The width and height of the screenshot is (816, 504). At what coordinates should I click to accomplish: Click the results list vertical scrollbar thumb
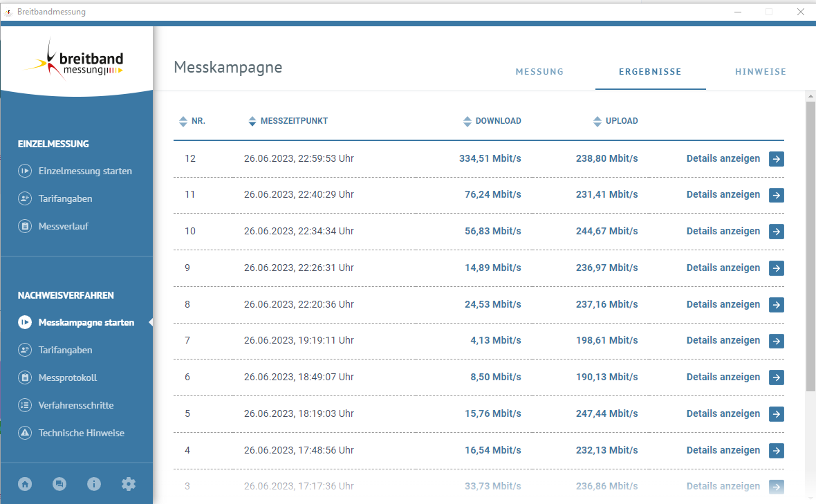(810, 246)
